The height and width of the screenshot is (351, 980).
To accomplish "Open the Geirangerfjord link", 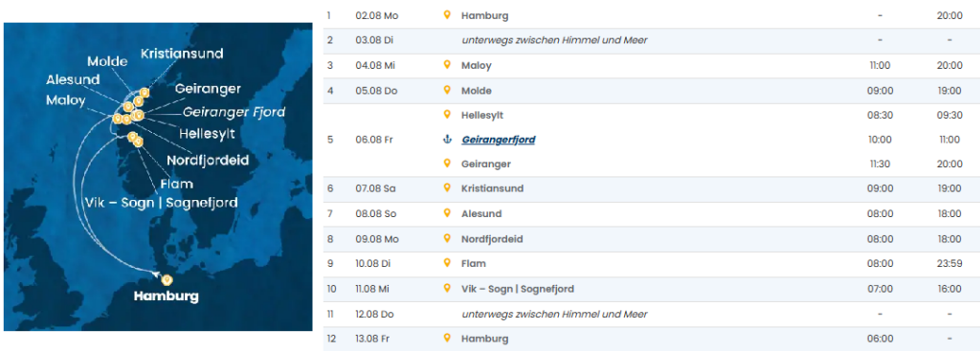I will click(498, 140).
